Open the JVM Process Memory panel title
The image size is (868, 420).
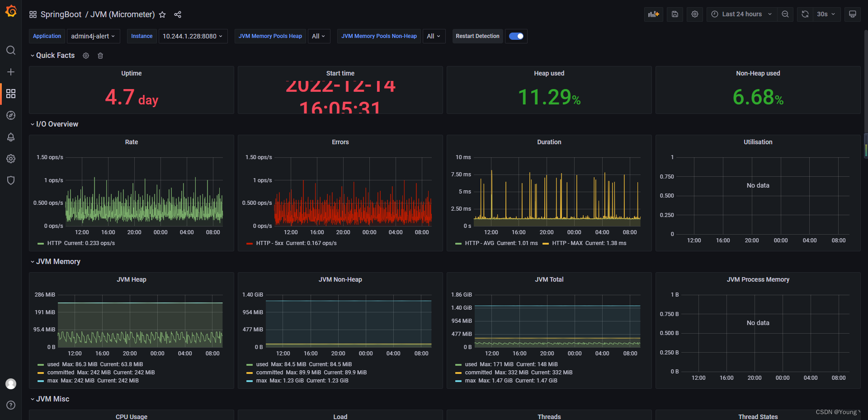coord(758,279)
